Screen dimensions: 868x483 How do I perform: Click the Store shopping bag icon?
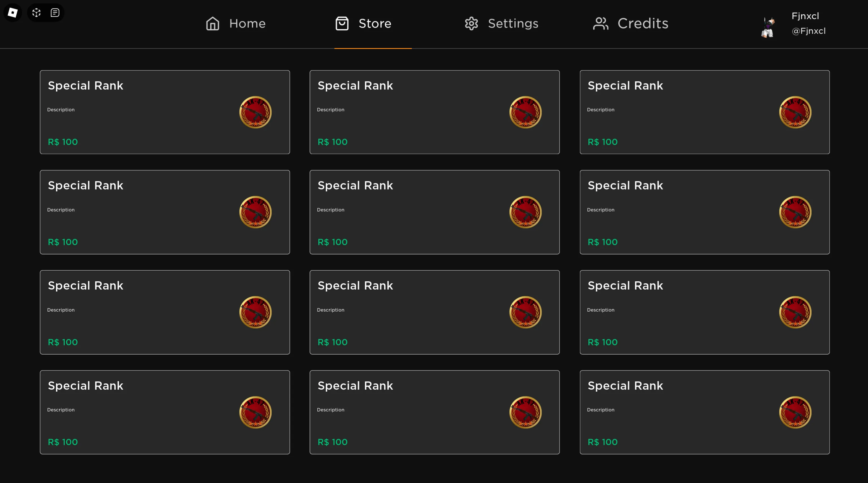[x=342, y=23]
